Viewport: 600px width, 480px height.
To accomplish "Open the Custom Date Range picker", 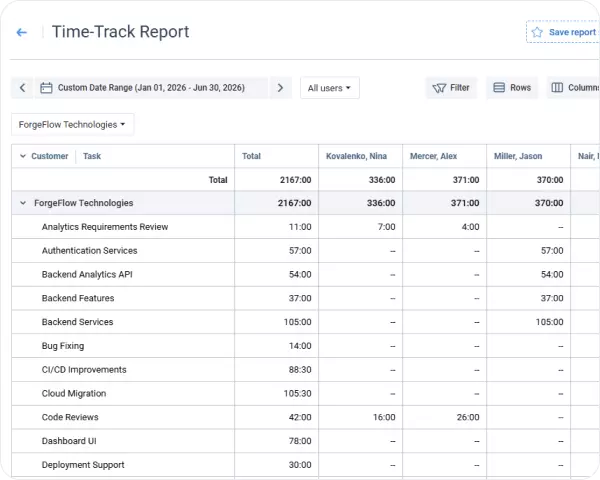I will (x=151, y=88).
